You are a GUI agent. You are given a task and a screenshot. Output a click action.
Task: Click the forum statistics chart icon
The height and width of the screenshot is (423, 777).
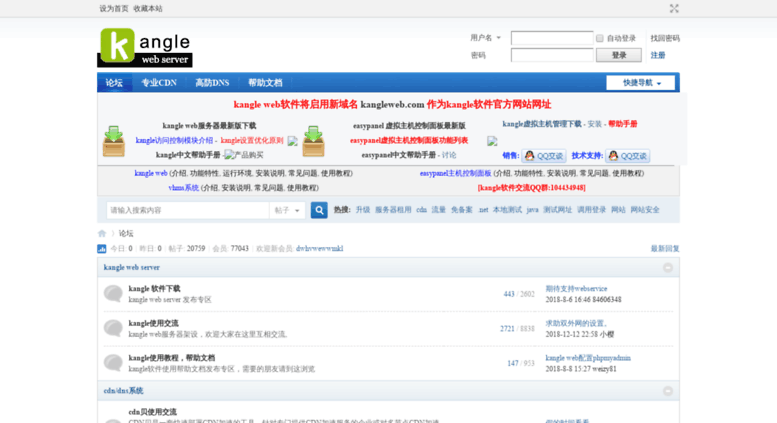coord(102,249)
